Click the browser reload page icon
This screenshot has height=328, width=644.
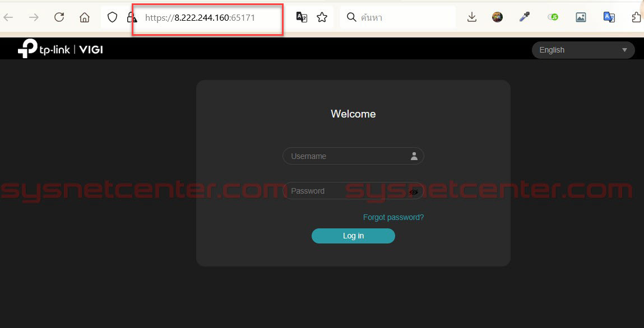59,17
